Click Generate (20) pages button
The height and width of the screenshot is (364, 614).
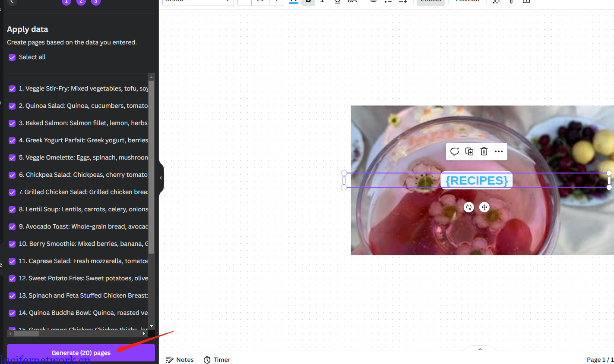click(x=81, y=353)
